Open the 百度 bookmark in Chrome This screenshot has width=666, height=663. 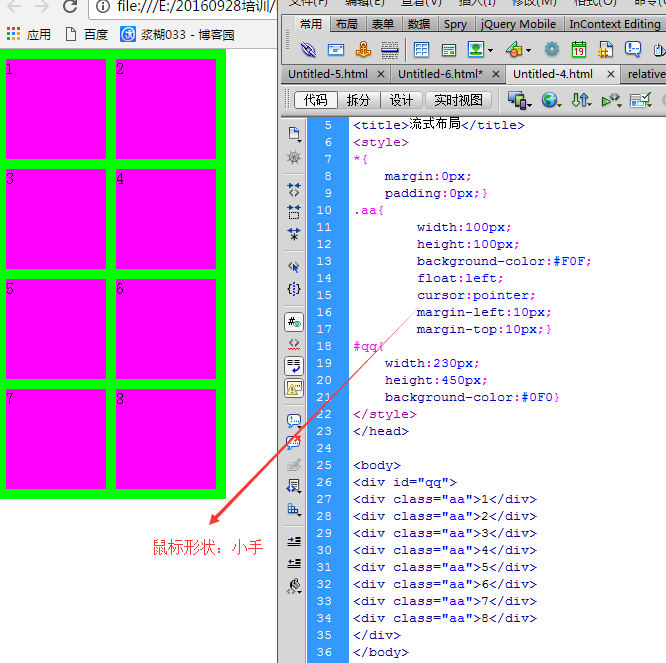(87, 34)
